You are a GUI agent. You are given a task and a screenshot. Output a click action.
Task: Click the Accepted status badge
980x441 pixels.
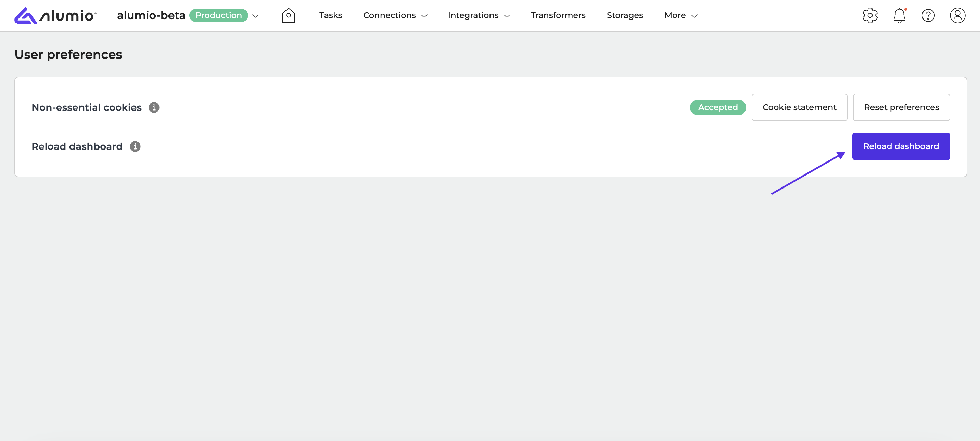point(718,107)
